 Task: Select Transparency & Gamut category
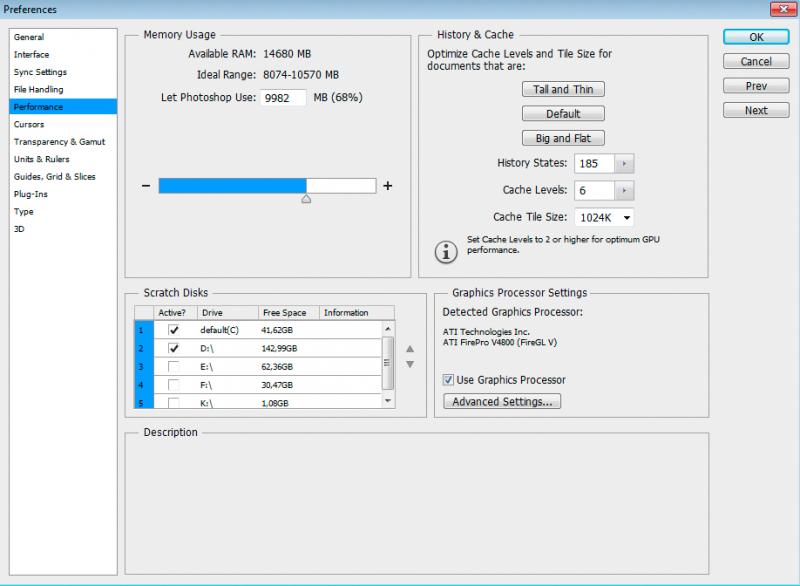pyautogui.click(x=63, y=142)
